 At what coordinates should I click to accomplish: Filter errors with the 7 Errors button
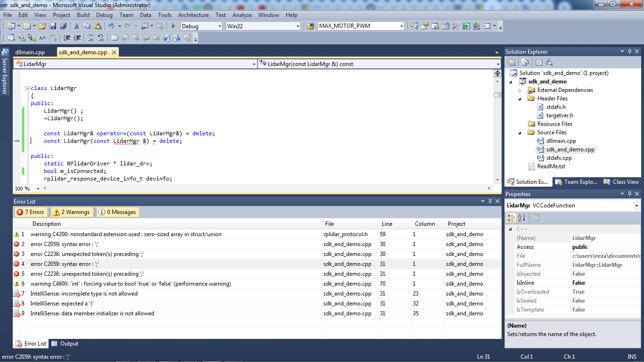click(x=31, y=212)
